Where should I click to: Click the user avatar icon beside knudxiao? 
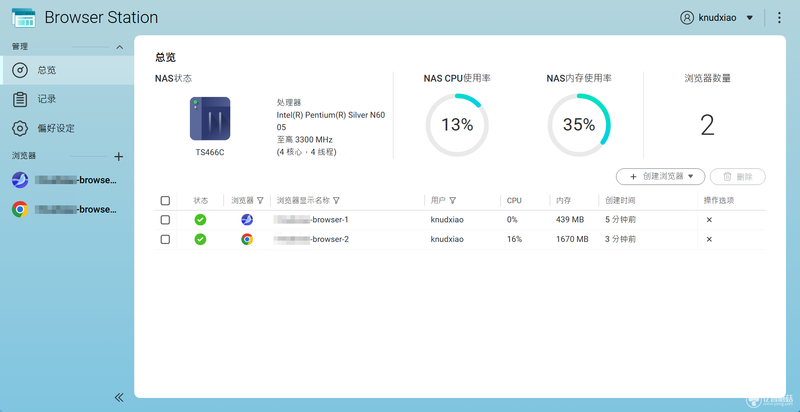coord(687,17)
